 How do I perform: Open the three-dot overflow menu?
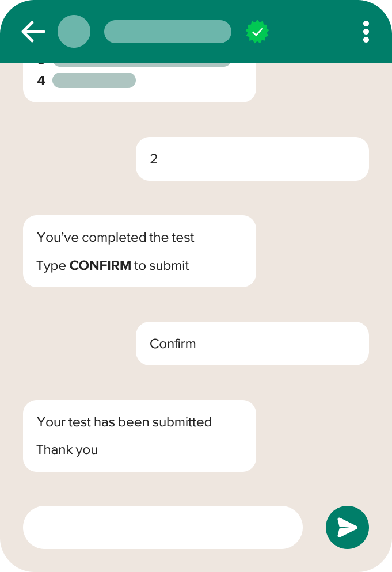[366, 32]
